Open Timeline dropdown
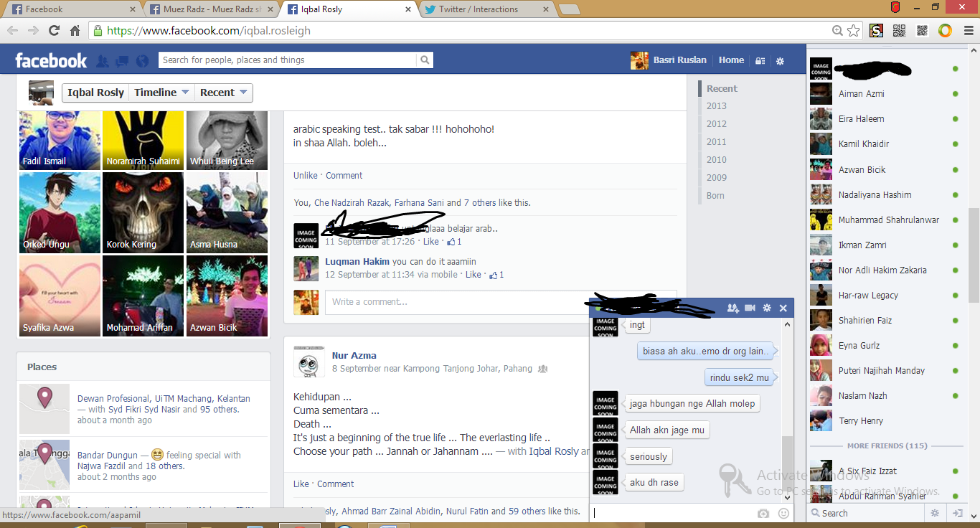Image resolution: width=980 pixels, height=528 pixels. pyautogui.click(x=162, y=93)
